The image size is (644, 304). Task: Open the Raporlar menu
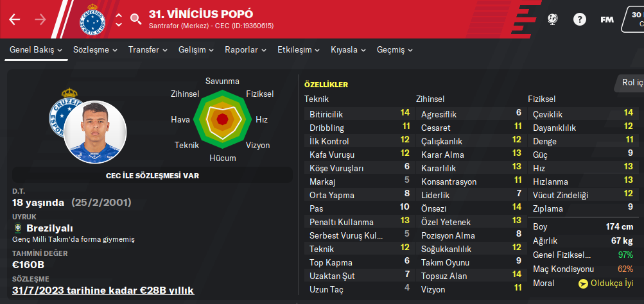click(x=245, y=49)
